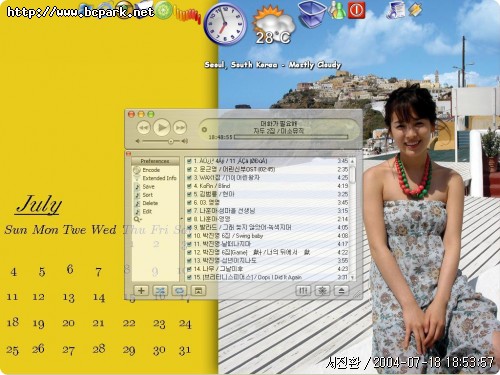The width and height of the screenshot is (500, 375).
Task: Click the round indicator left of the song title
Action: [x=204, y=129]
